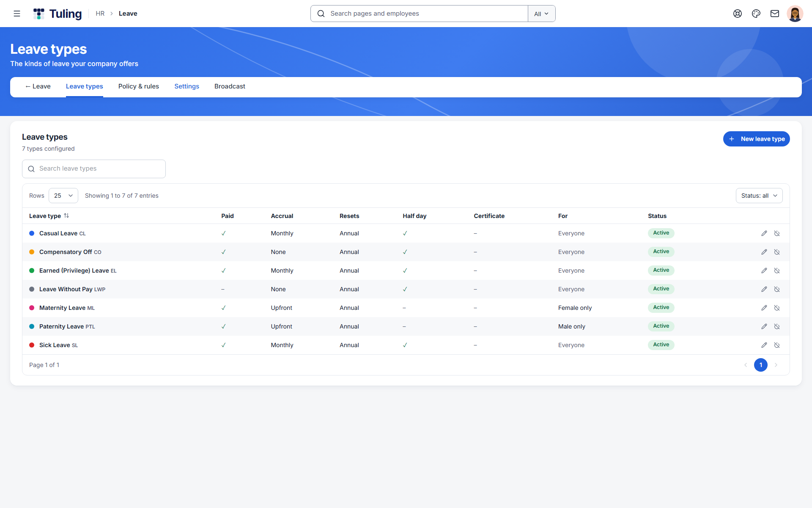Viewport: 812px width, 508px height.
Task: Click the next page arrow
Action: pos(776,365)
